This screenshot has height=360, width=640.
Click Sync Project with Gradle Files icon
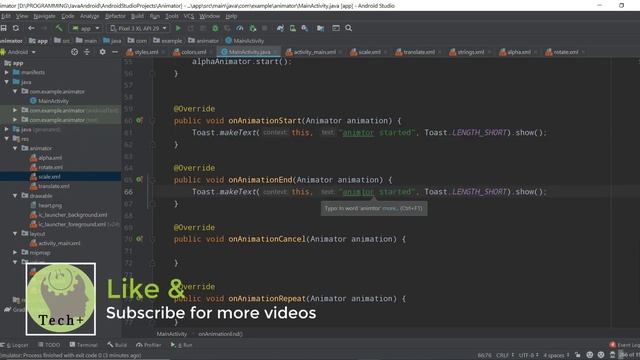point(280,28)
